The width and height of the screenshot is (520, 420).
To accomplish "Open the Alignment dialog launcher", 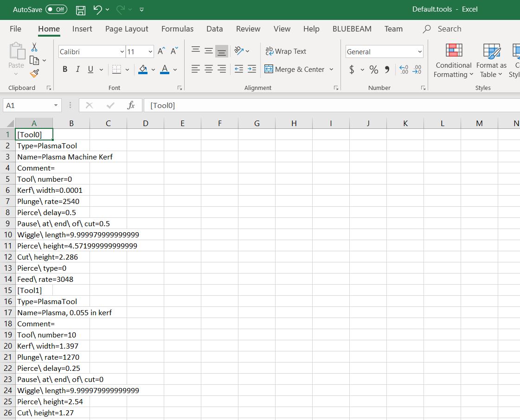I will pyautogui.click(x=336, y=88).
